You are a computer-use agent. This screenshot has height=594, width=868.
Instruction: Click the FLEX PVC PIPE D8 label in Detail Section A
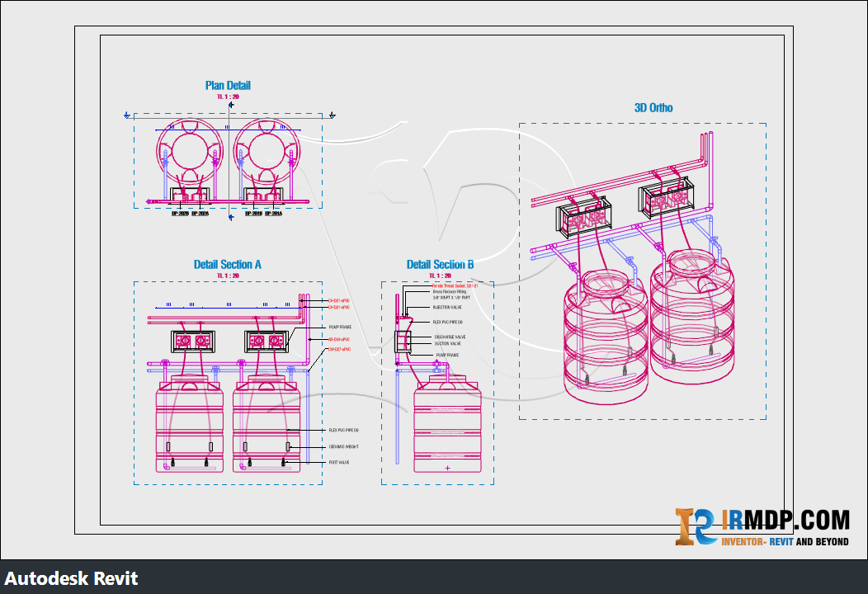pos(344,430)
